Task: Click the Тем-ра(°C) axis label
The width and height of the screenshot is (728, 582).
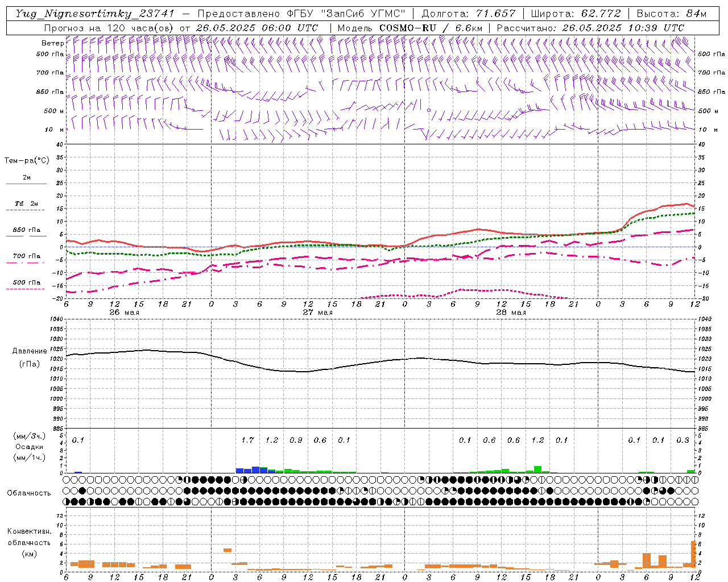Action: click(27, 161)
